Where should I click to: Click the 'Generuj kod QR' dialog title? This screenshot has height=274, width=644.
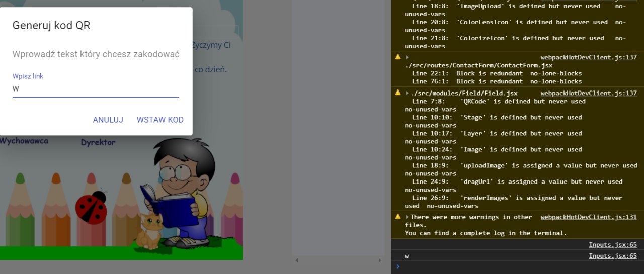pos(51,26)
